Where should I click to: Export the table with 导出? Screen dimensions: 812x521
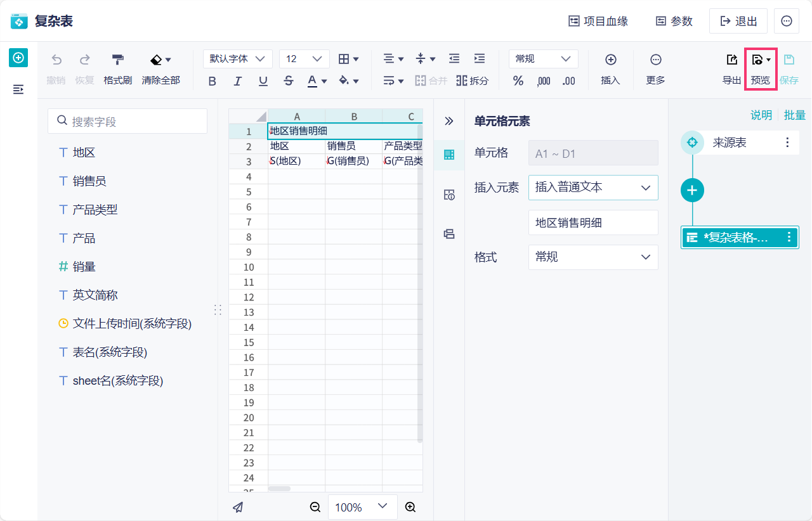pos(731,69)
